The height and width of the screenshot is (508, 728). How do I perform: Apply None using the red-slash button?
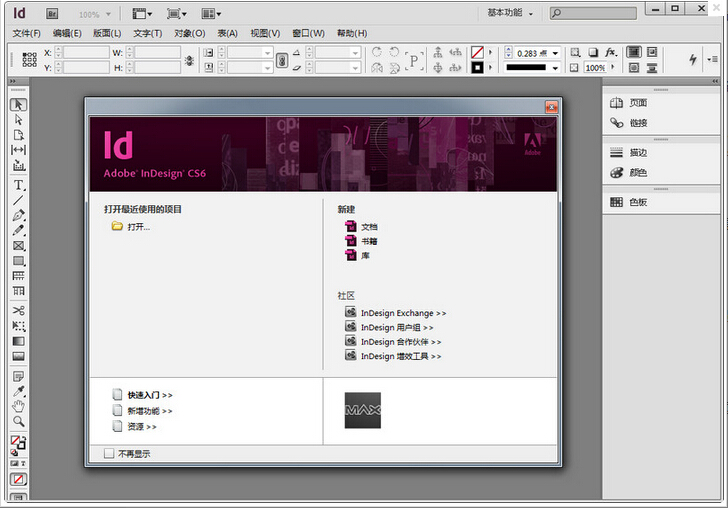19,479
